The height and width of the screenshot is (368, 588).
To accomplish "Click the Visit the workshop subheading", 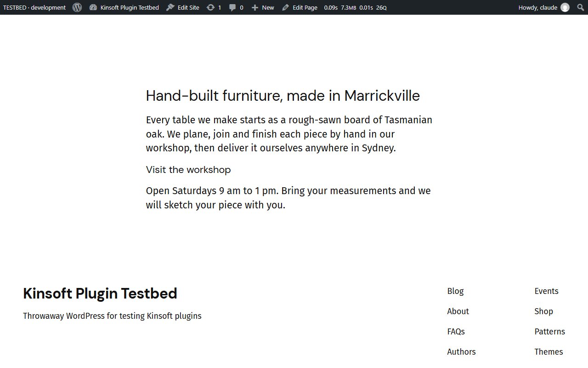I will tap(188, 170).
